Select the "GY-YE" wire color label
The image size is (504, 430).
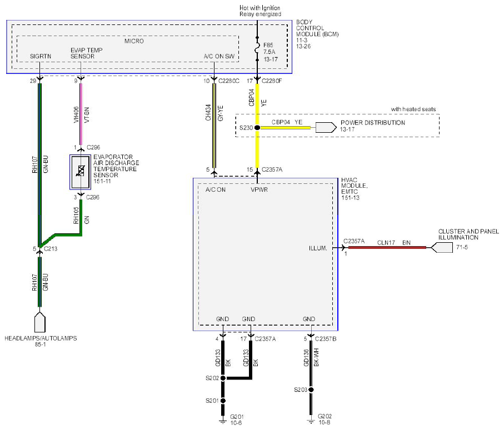220,113
